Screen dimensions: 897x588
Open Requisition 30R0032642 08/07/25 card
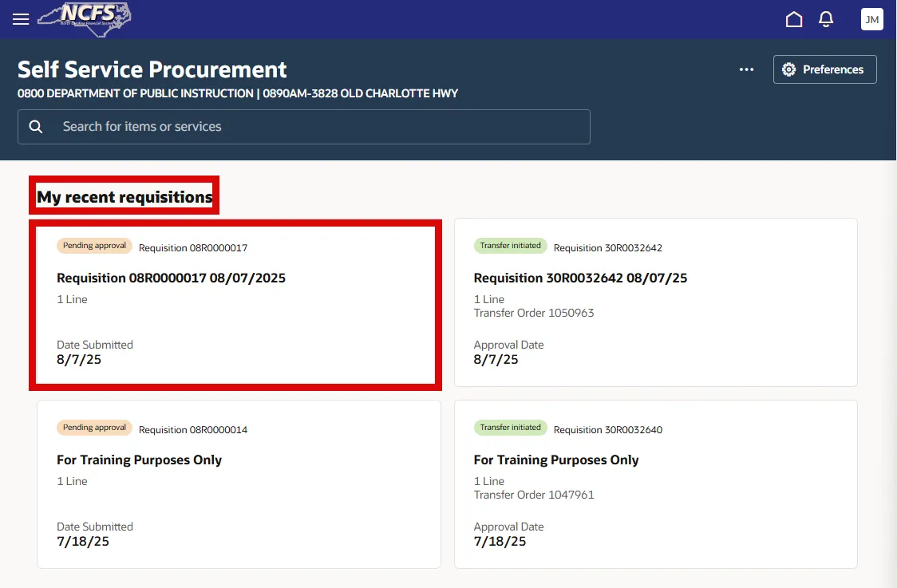(580, 278)
